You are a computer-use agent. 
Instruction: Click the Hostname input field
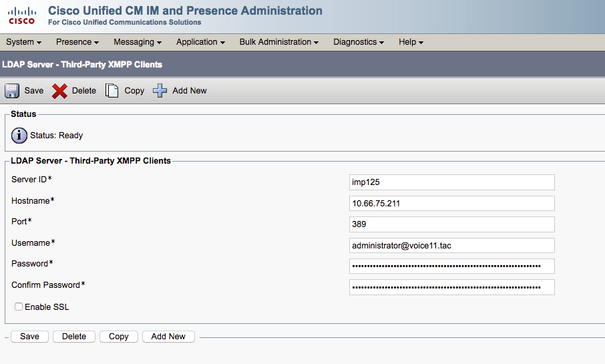(x=452, y=204)
